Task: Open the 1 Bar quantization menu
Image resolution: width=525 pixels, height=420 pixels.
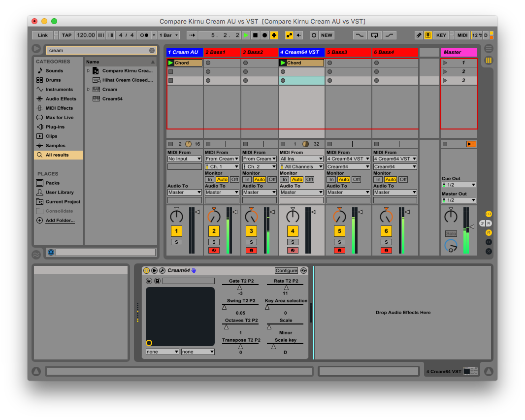Action: tap(169, 35)
